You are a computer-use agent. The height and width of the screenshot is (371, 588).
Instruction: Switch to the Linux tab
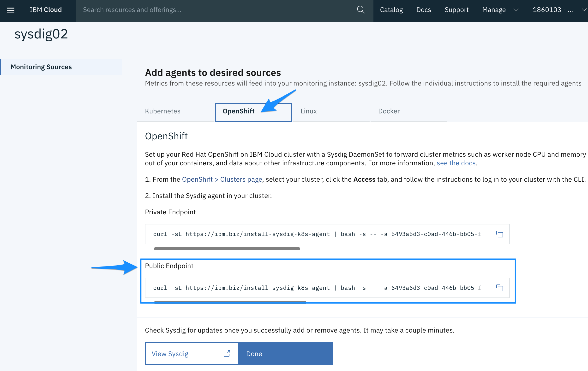click(331, 111)
